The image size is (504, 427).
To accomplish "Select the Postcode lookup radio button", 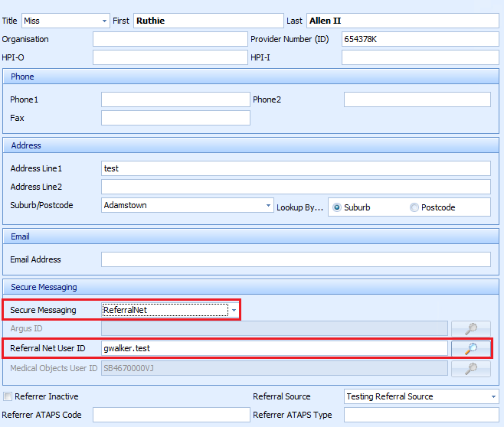I will 414,207.
